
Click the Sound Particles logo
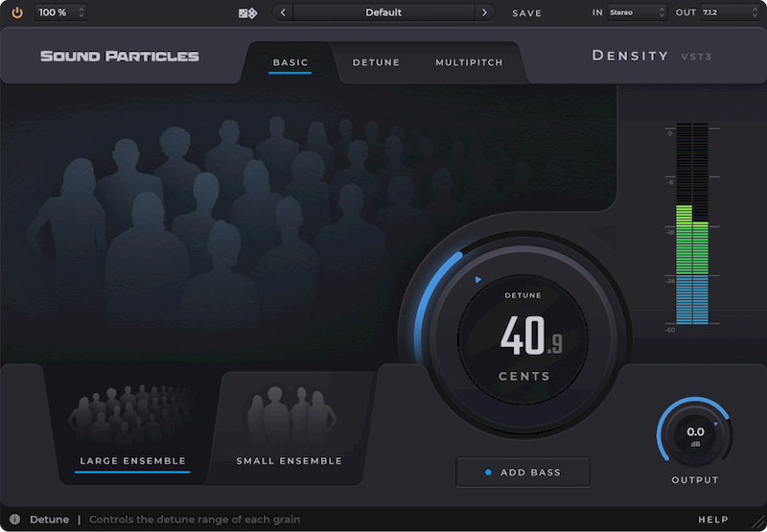point(120,57)
